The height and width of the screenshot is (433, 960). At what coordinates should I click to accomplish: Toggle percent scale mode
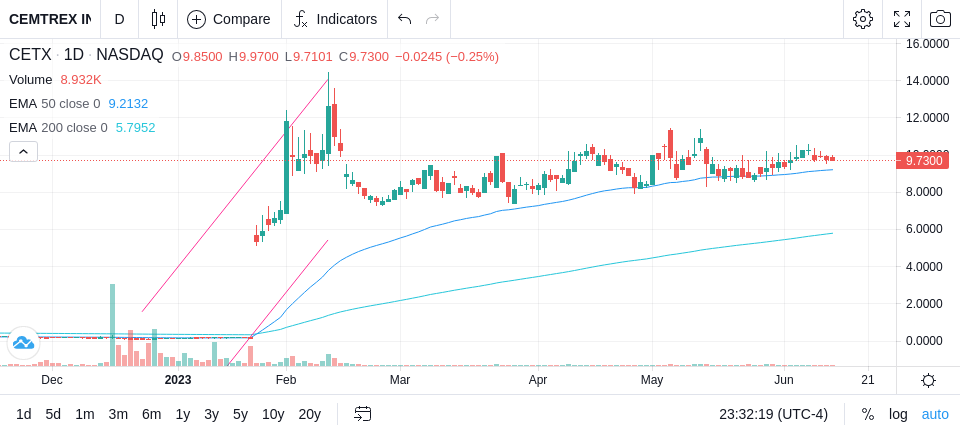pyautogui.click(x=868, y=415)
